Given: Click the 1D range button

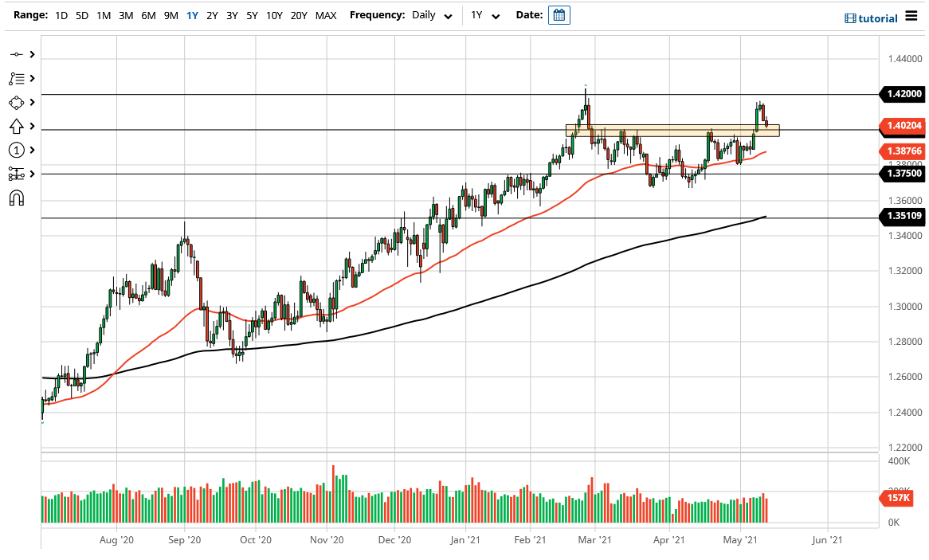Looking at the screenshot, I should (61, 15).
